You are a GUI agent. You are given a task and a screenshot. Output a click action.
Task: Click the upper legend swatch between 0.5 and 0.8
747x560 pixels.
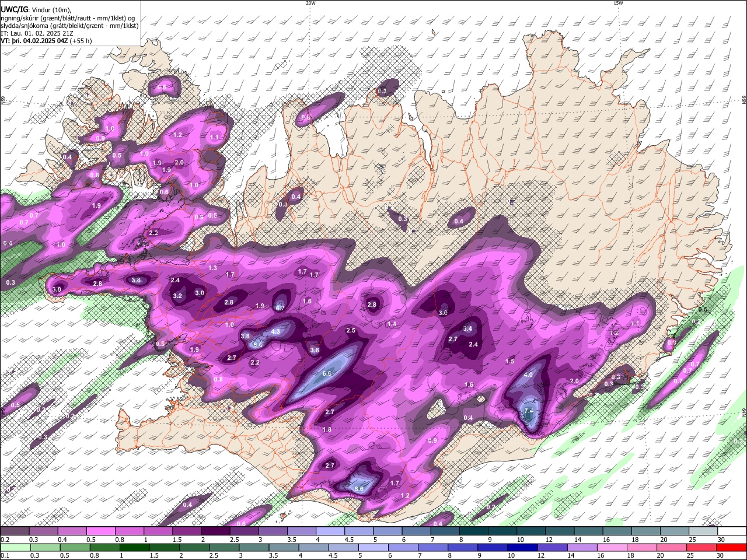click(x=101, y=531)
